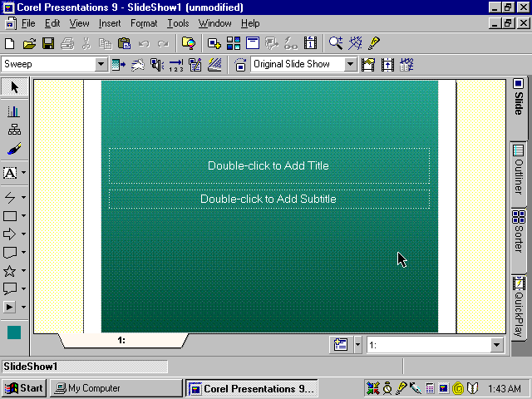The width and height of the screenshot is (532, 399).
Task: Open the File menu
Action: coord(28,23)
